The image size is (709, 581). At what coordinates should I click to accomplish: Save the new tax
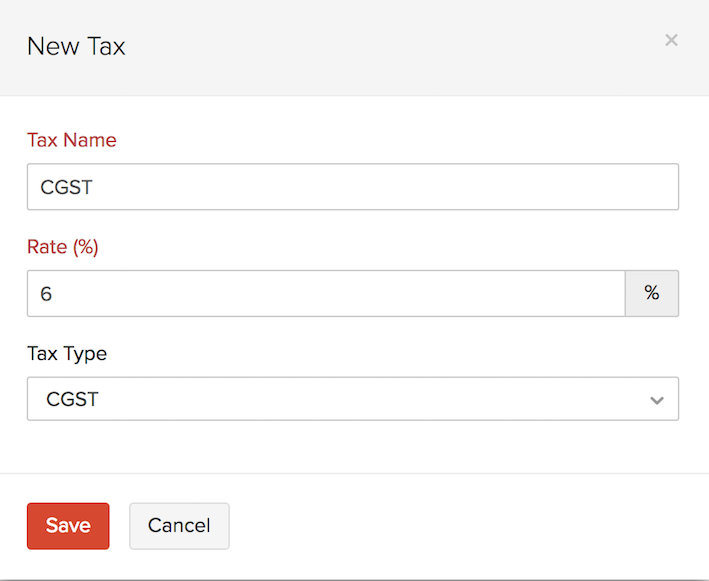(68, 526)
